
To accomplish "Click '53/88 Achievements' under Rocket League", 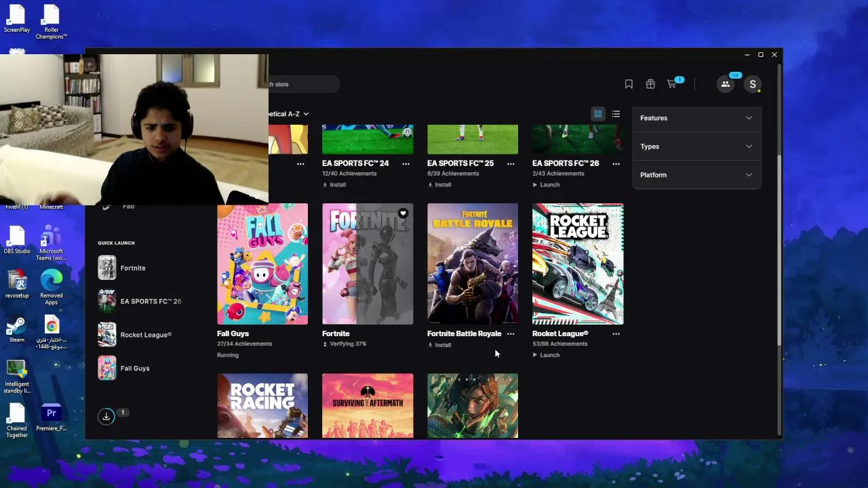I will 559,344.
